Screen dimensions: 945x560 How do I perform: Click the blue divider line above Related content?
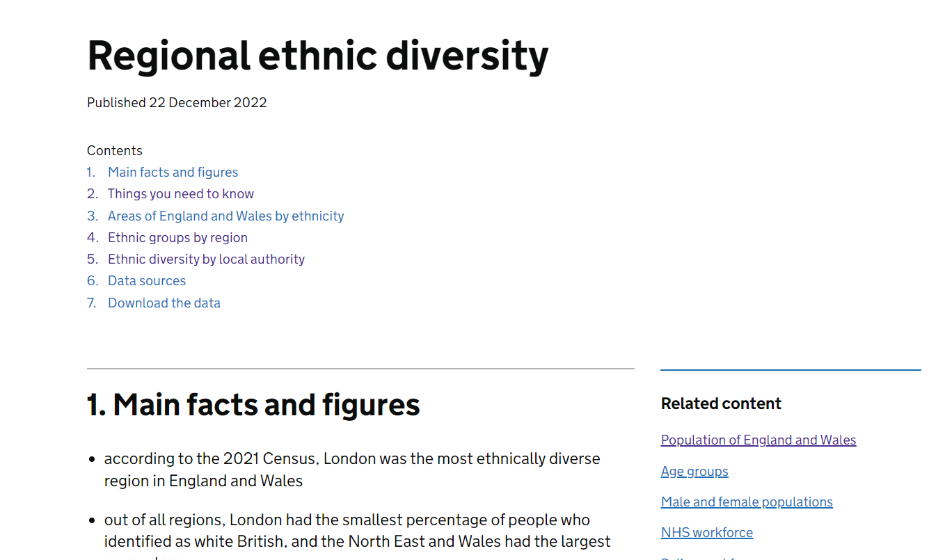point(790,370)
